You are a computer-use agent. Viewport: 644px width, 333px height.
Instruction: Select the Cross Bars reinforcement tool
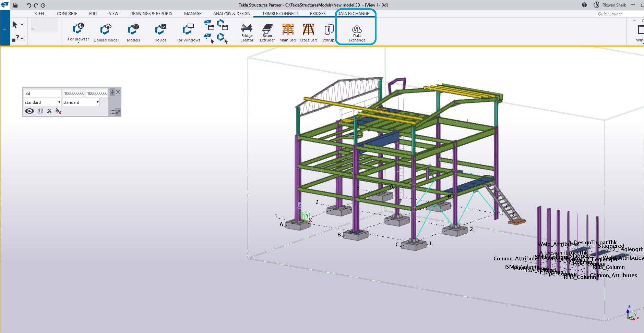pos(308,32)
